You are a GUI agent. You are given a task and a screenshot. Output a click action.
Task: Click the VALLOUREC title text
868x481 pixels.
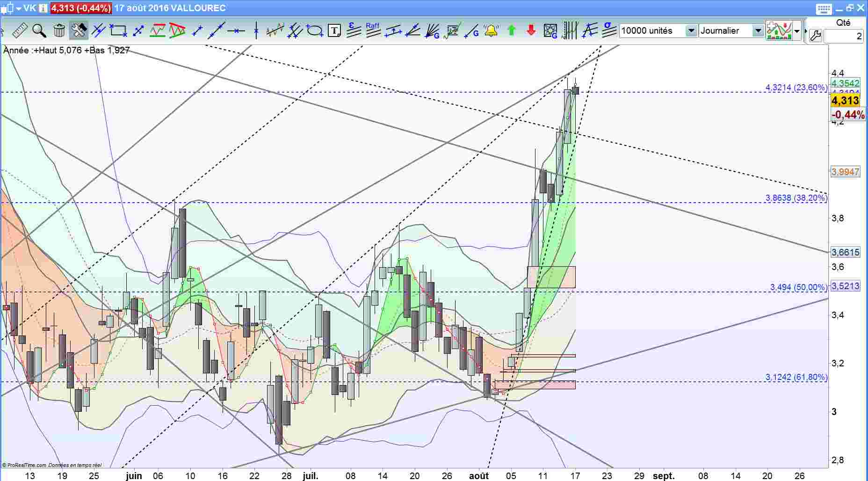[199, 8]
